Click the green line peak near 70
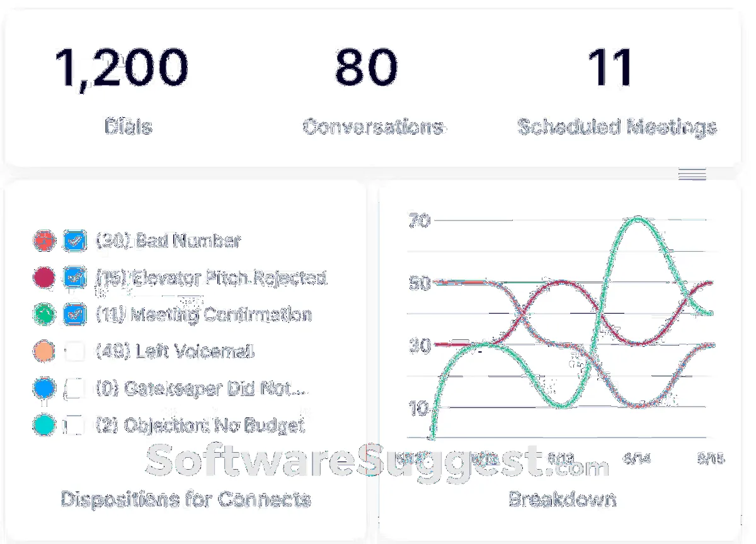This screenshot has width=756, height=544. tap(638, 219)
